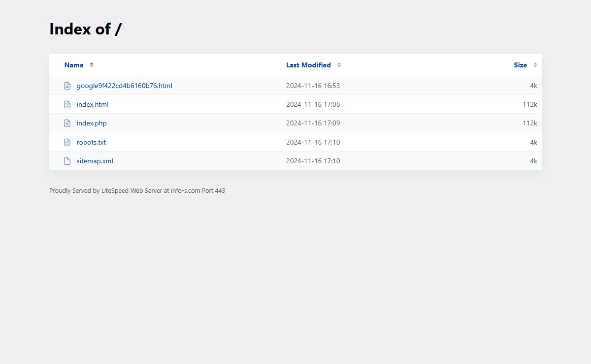Click the LiteSpeed Web Server footer text
Screen dimensions: 591x364
click(x=137, y=190)
